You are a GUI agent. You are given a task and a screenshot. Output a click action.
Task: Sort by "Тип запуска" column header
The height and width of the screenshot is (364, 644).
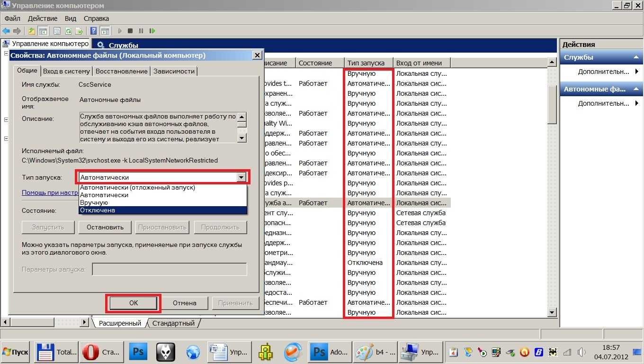(366, 63)
